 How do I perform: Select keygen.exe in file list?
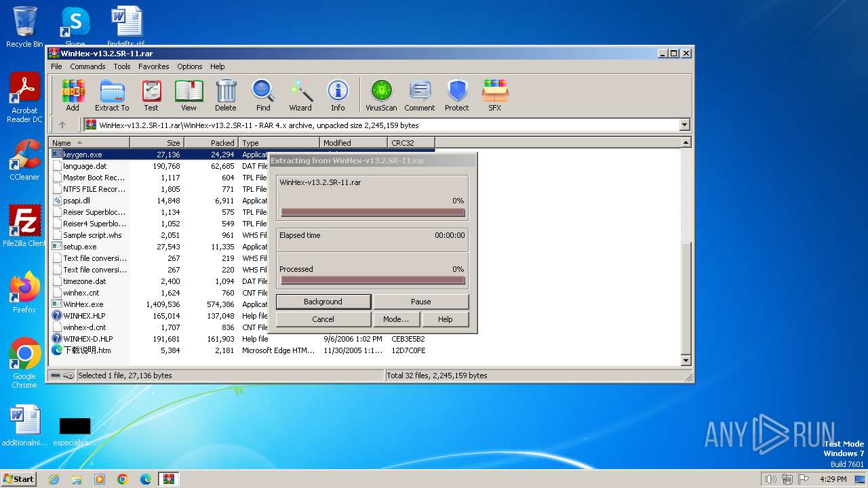click(x=83, y=155)
